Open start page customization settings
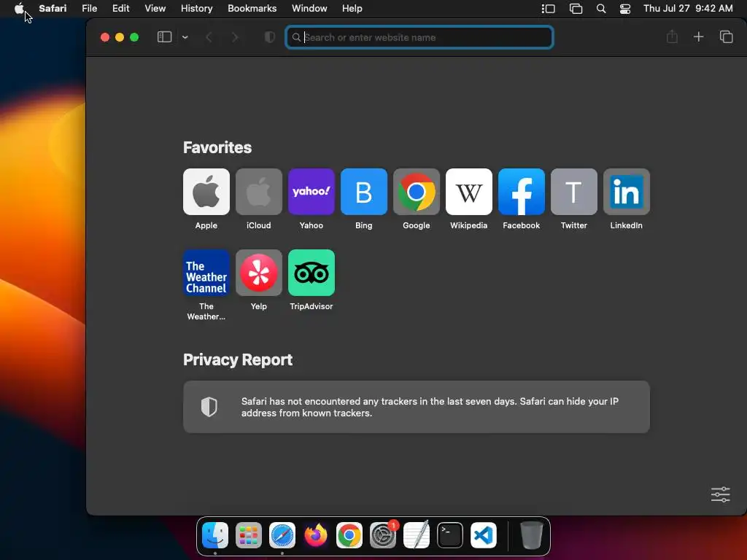This screenshot has height=560, width=747. pos(720,494)
